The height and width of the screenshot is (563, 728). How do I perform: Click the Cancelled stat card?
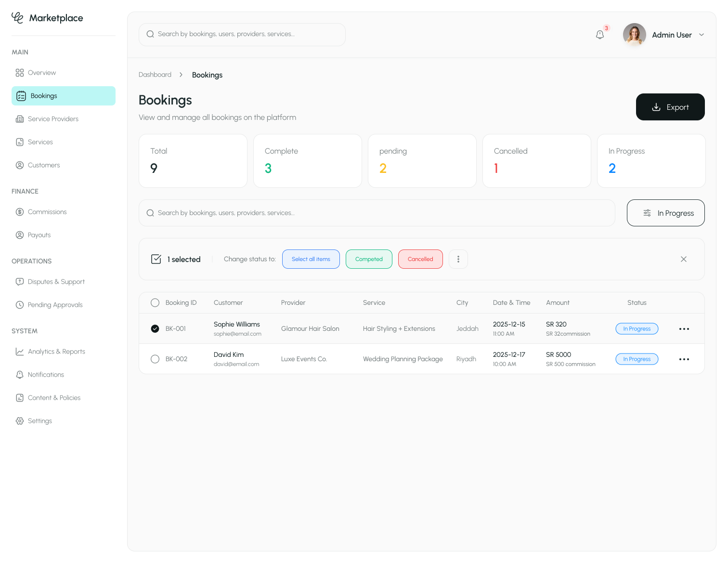(x=537, y=161)
